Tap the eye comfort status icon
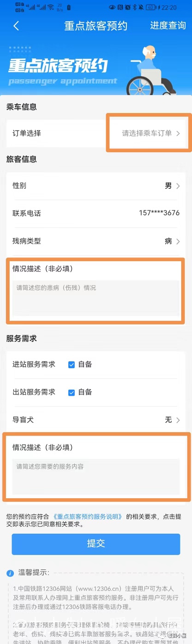192x644 pixels. point(112,7)
